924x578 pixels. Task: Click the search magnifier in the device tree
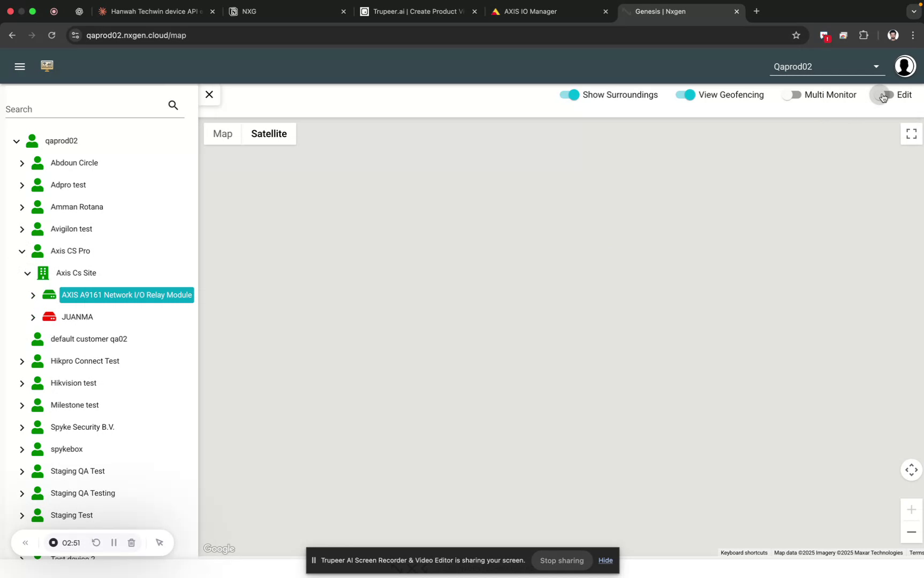click(173, 105)
